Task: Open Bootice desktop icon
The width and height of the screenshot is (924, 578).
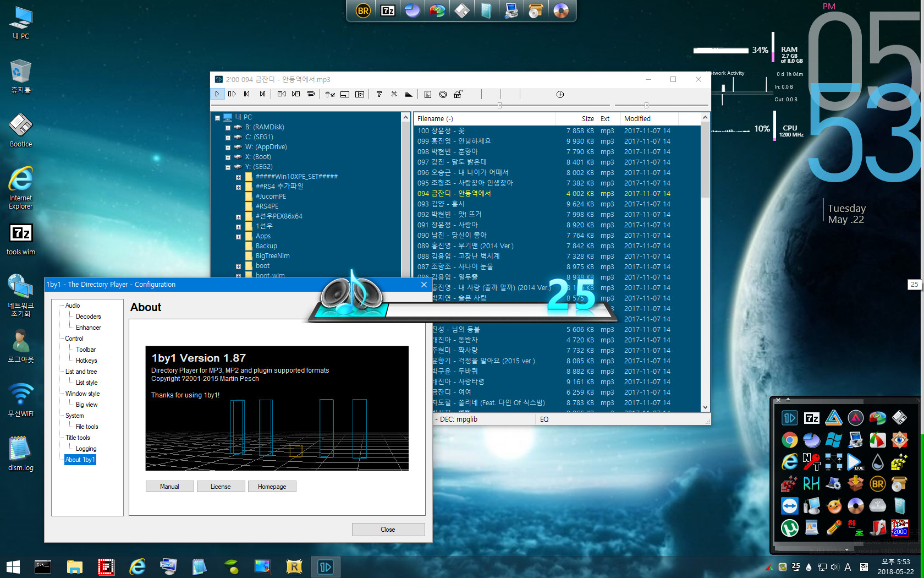Action: click(x=20, y=130)
